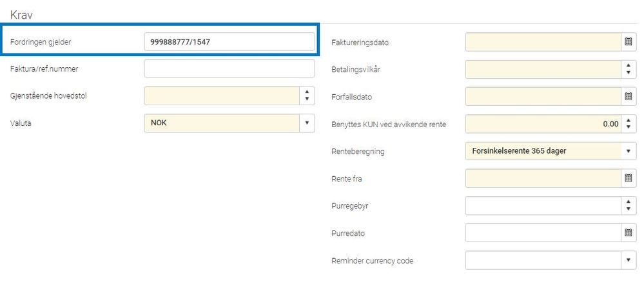The image size is (644, 286).
Task: Click the Faktura/ref.nummer text field
Action: tap(229, 68)
